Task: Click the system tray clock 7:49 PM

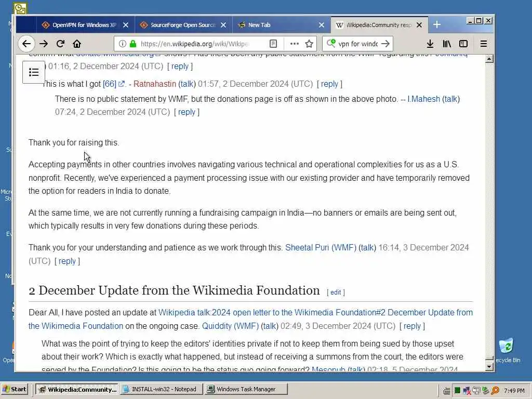Action: tap(514, 391)
